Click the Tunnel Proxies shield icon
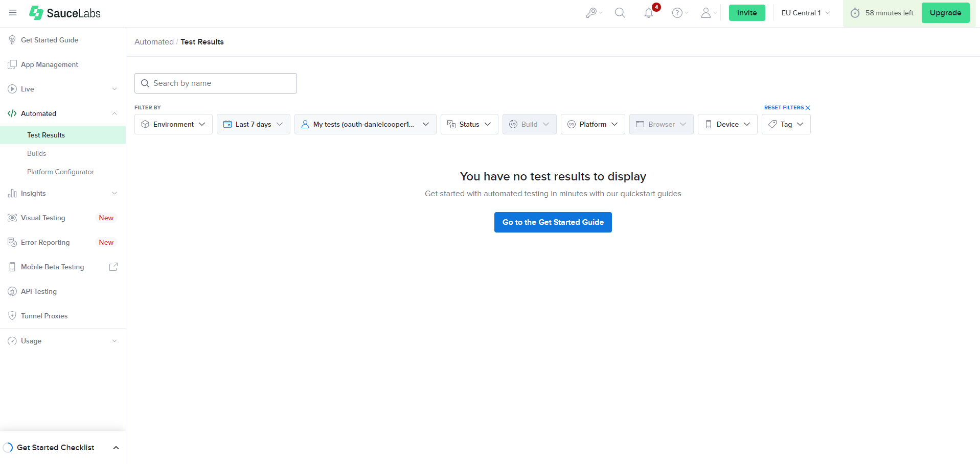980x464 pixels. (x=12, y=316)
